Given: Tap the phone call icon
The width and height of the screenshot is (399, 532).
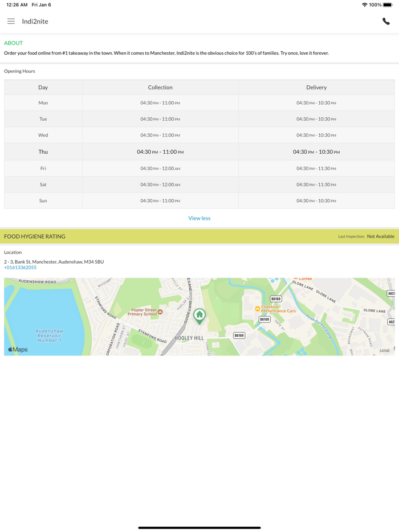Looking at the screenshot, I should (386, 22).
